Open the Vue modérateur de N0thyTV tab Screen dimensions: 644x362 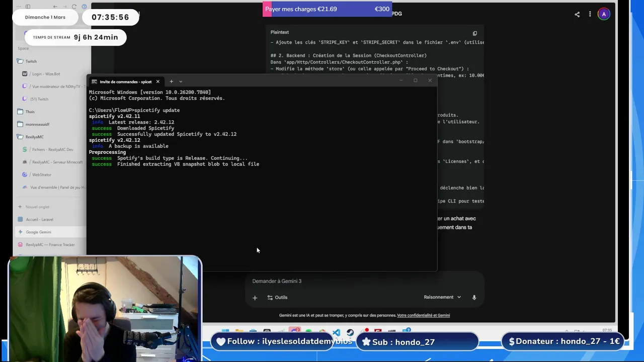(53, 86)
